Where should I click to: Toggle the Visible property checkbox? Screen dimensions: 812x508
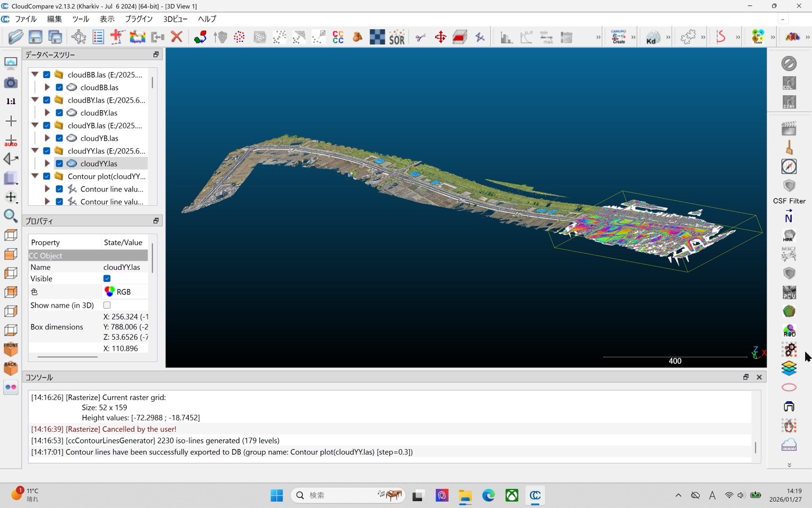point(107,278)
